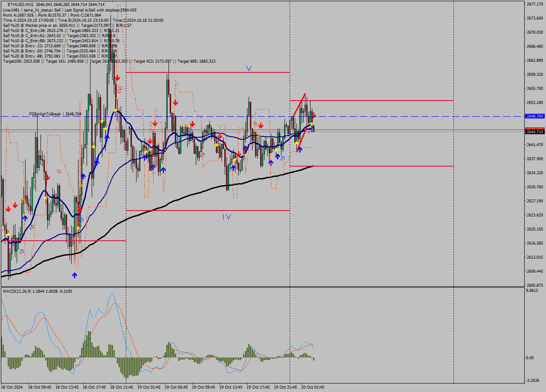
Task: Click the 0.00 MACD scale value
Action: click(x=530, y=358)
